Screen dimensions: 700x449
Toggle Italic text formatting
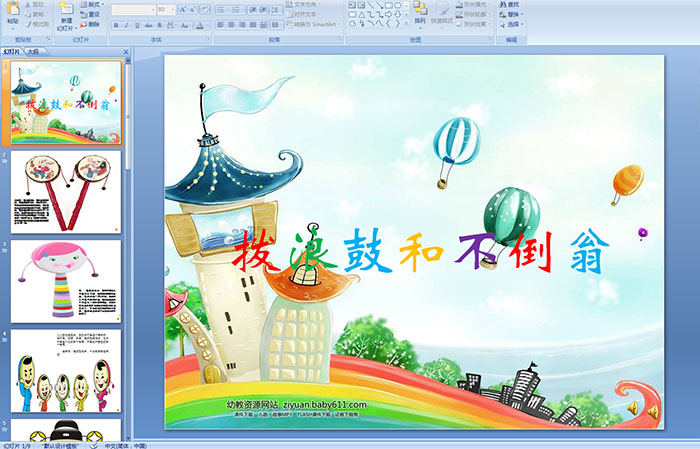click(x=126, y=25)
